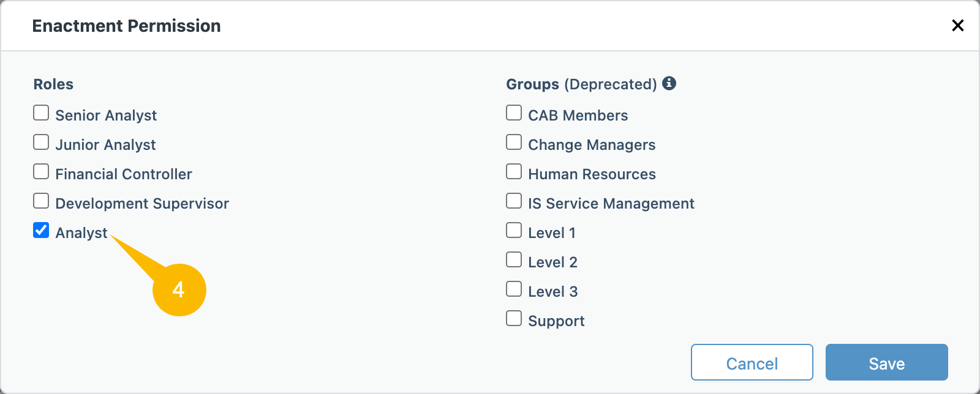Click the orange step 4 callout marker
This screenshot has width=980, height=394.
point(179,289)
